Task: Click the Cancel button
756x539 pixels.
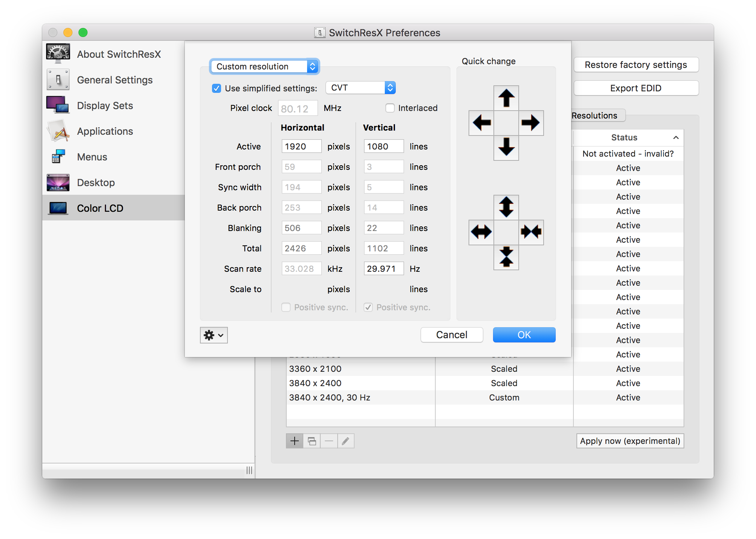Action: coord(452,335)
